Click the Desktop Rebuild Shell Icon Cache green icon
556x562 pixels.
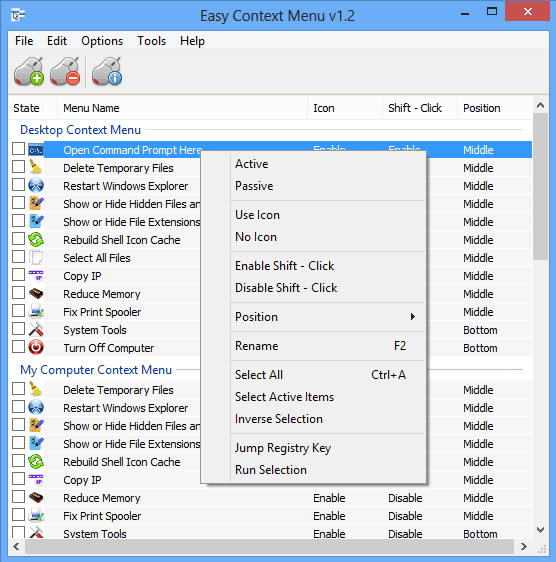click(x=36, y=239)
